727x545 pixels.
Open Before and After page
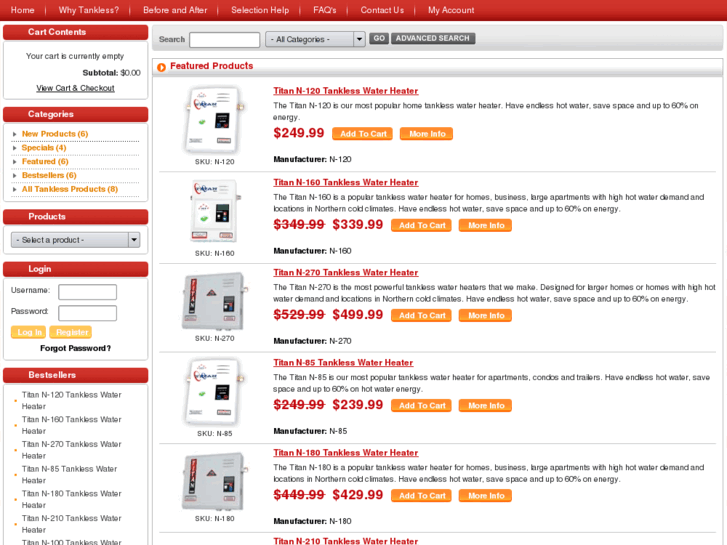point(175,10)
